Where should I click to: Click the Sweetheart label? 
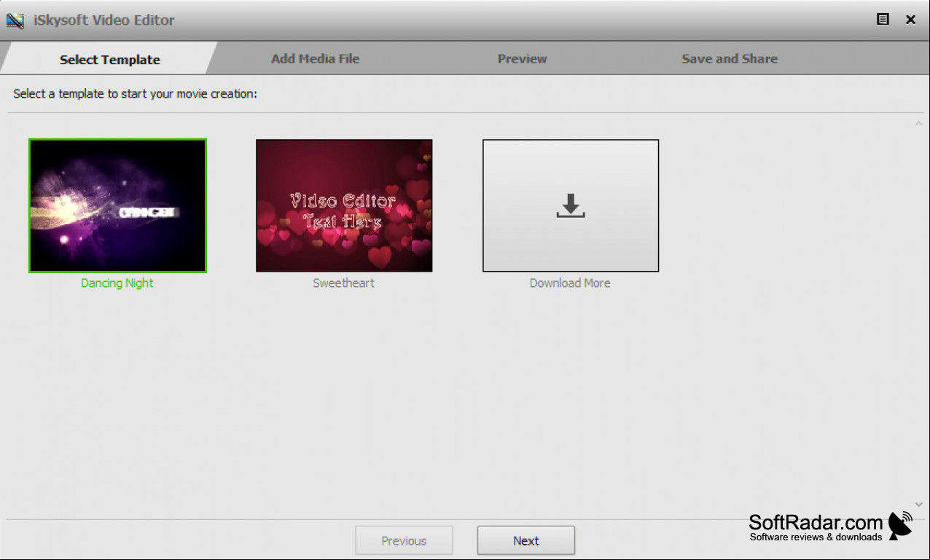coord(344,283)
